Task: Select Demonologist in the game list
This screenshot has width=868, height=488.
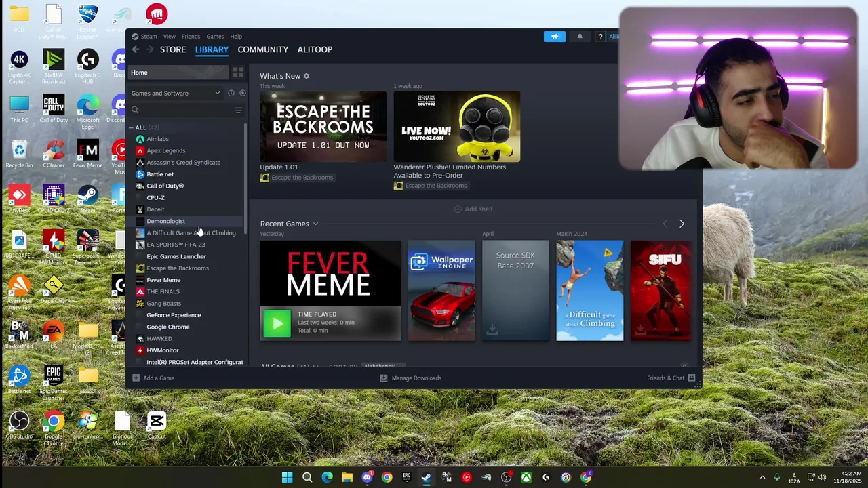Action: coord(186,221)
